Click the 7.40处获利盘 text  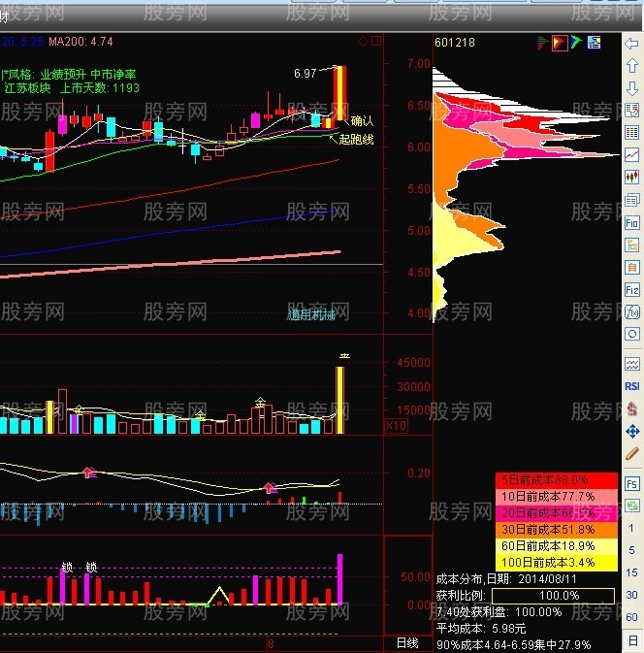tap(499, 612)
